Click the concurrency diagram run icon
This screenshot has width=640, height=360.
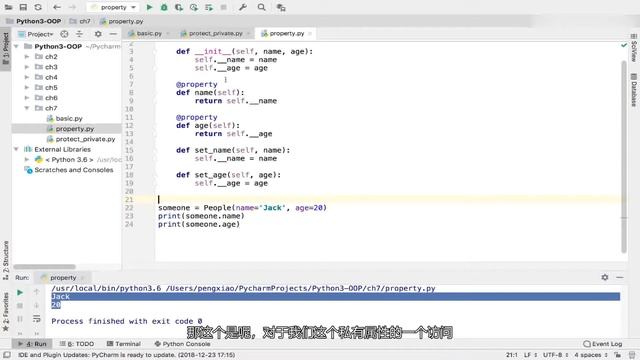click(209, 7)
